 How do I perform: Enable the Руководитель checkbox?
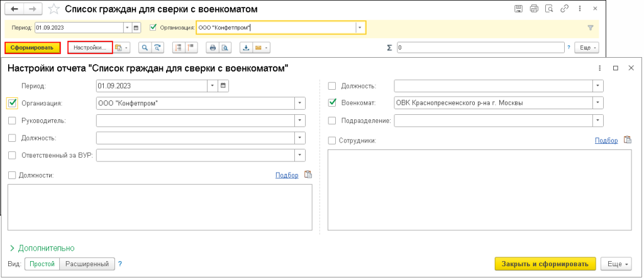point(12,121)
